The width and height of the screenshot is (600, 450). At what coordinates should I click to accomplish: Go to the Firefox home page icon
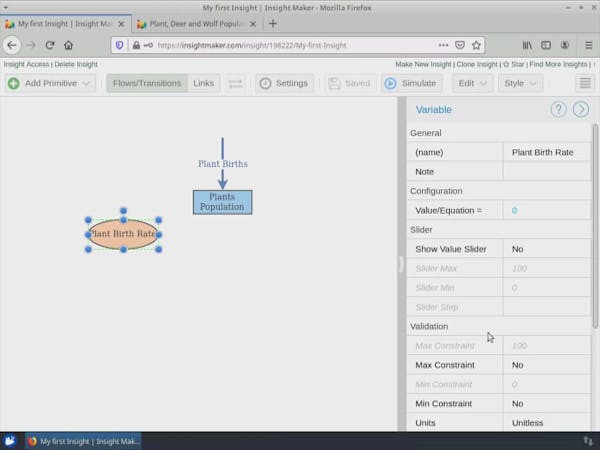point(68,45)
